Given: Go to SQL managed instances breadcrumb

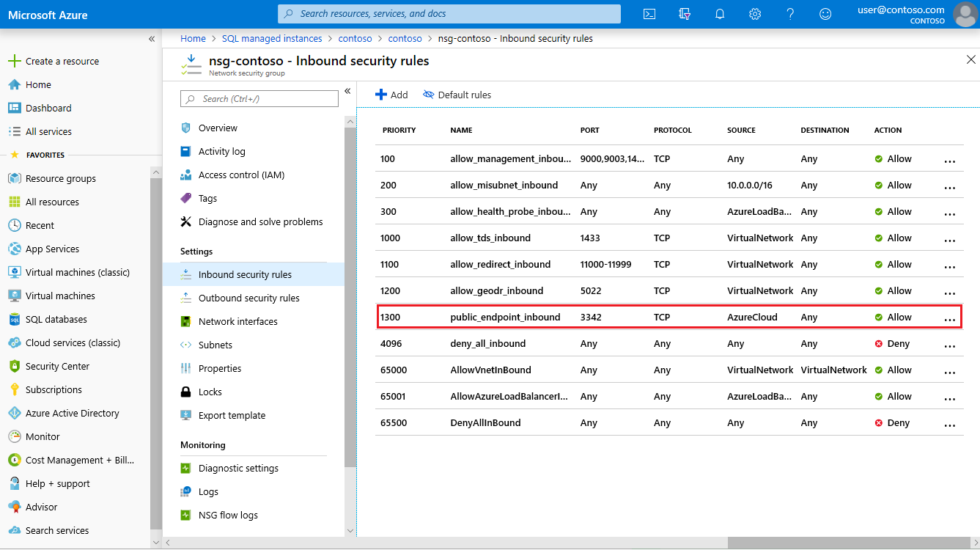Looking at the screenshot, I should 272,38.
